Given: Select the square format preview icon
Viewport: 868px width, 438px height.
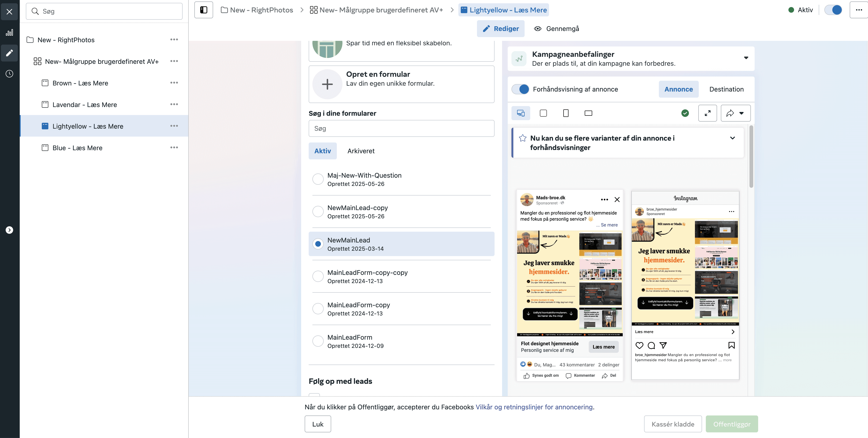Looking at the screenshot, I should point(543,113).
